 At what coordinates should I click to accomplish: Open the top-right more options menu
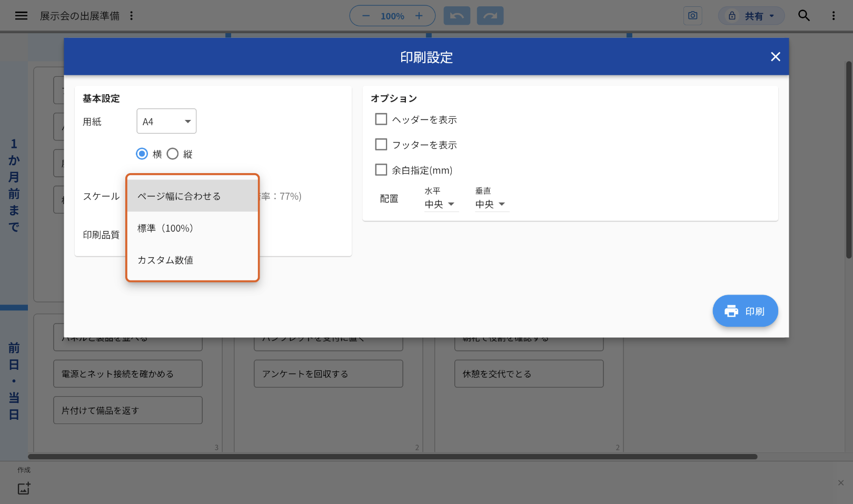pyautogui.click(x=834, y=16)
